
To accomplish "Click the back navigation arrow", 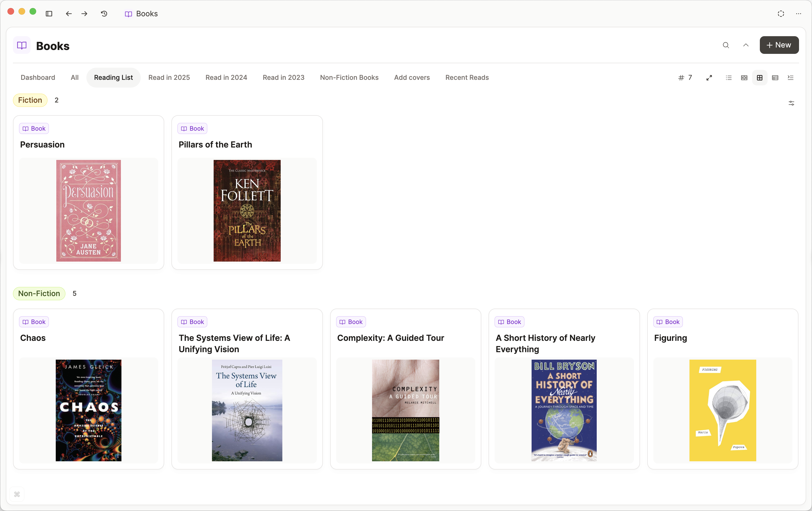I will coord(69,14).
